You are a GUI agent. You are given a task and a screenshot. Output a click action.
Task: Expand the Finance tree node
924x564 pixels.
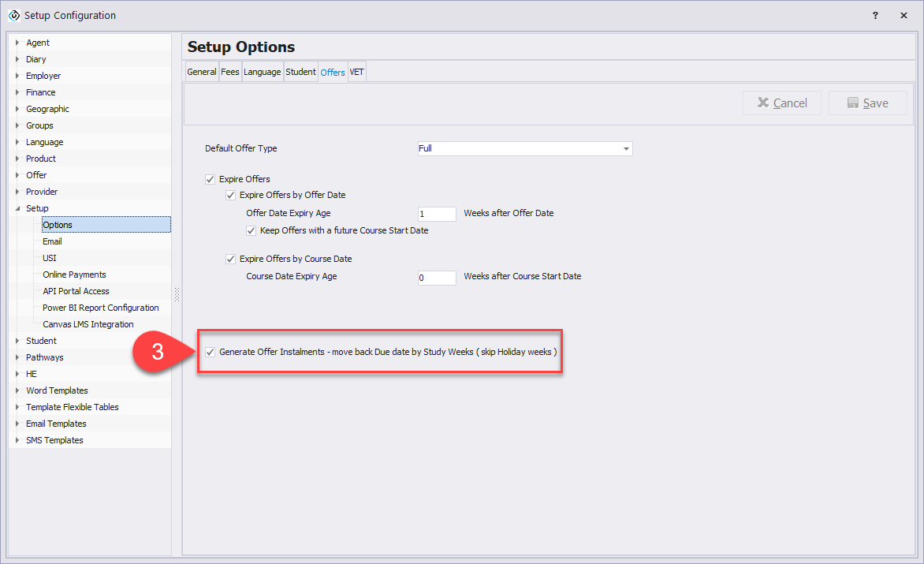[17, 92]
